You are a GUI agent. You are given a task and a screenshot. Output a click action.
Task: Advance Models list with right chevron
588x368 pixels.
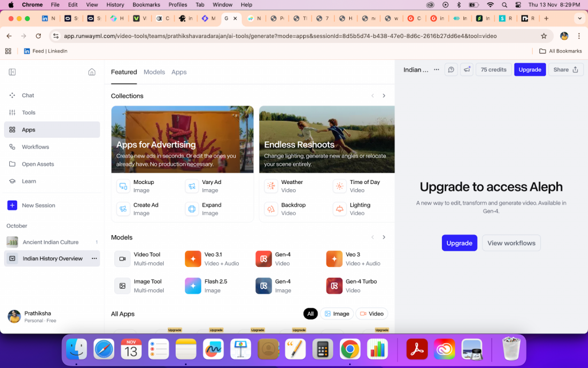click(384, 237)
